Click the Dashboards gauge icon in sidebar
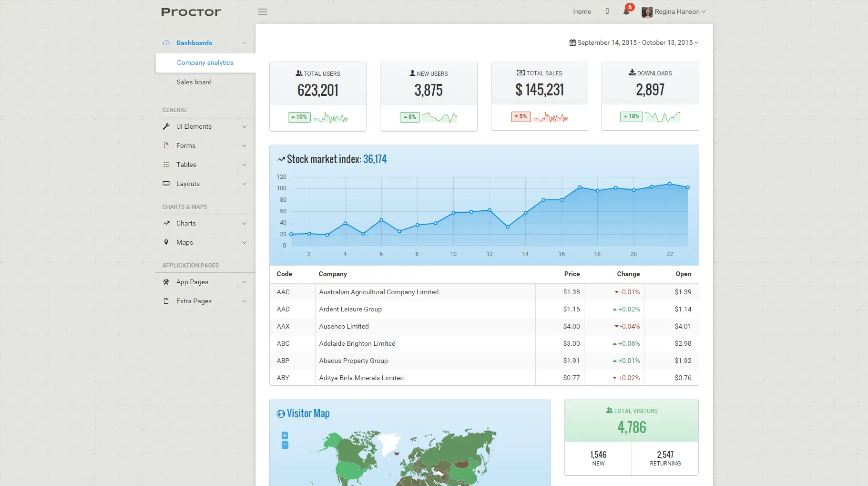868x486 pixels. 166,43
